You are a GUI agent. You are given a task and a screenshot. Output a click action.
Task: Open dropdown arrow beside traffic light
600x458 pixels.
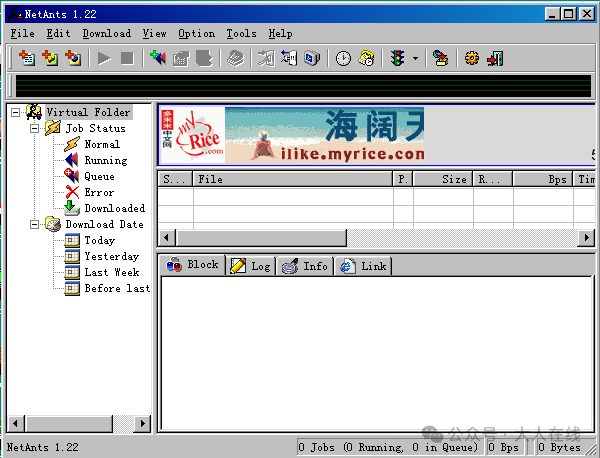pos(416,59)
